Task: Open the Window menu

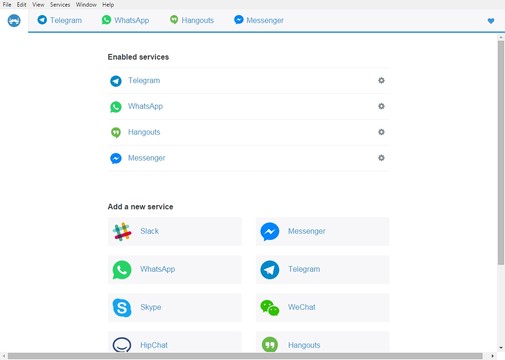Action: tap(86, 5)
